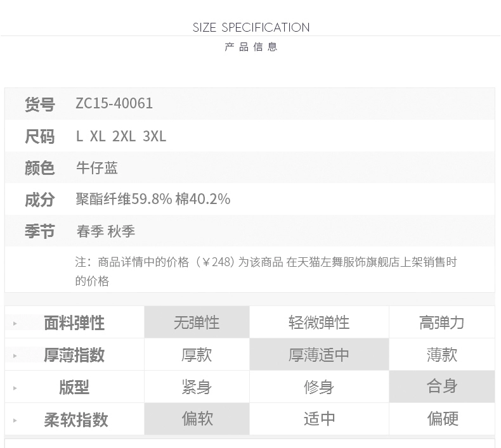Click the SIZE SPECIFICATION heading
This screenshot has height=448, width=501.
coord(251,27)
